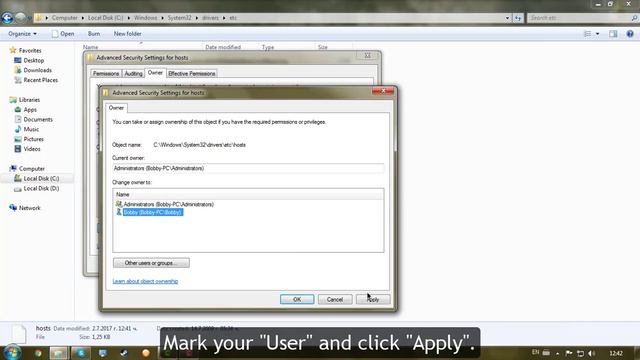Sort by the Type column header
The width and height of the screenshot is (640, 360).
click(268, 47)
